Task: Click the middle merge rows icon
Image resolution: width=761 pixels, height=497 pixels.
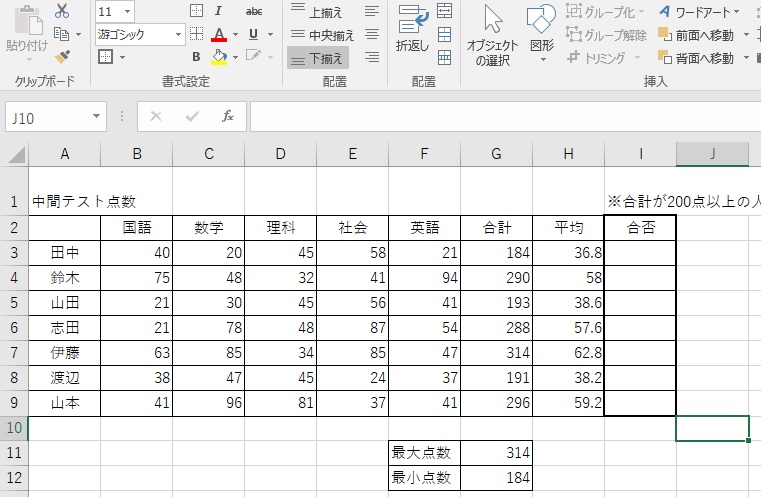Action: pyautogui.click(x=444, y=34)
